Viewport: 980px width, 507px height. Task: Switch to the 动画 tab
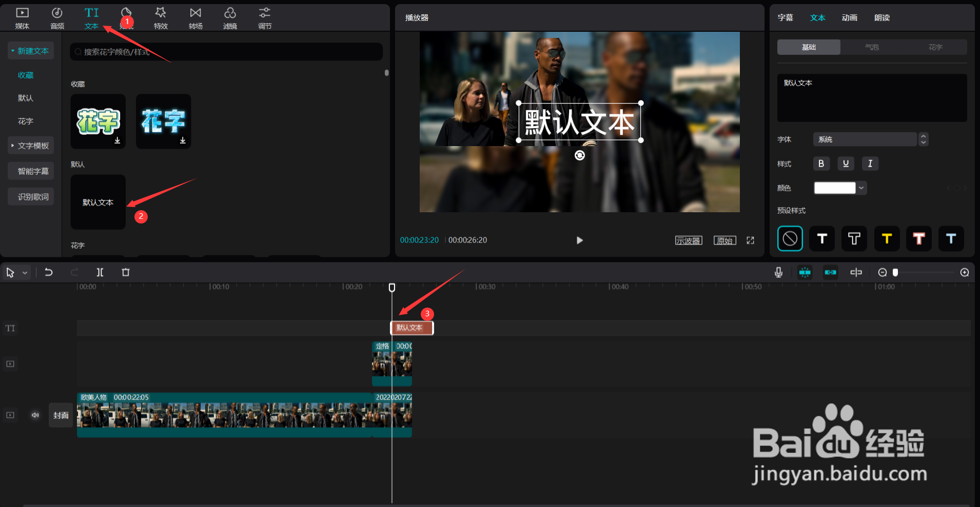[x=850, y=18]
